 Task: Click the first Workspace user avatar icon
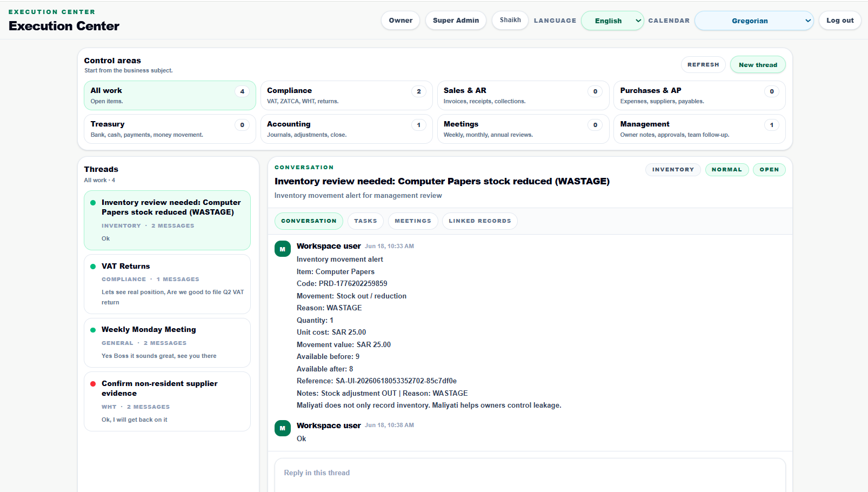[283, 249]
